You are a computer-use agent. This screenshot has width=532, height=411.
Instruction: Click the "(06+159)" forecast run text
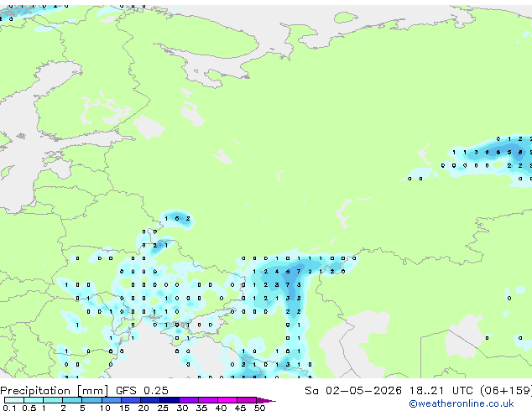click(506, 390)
